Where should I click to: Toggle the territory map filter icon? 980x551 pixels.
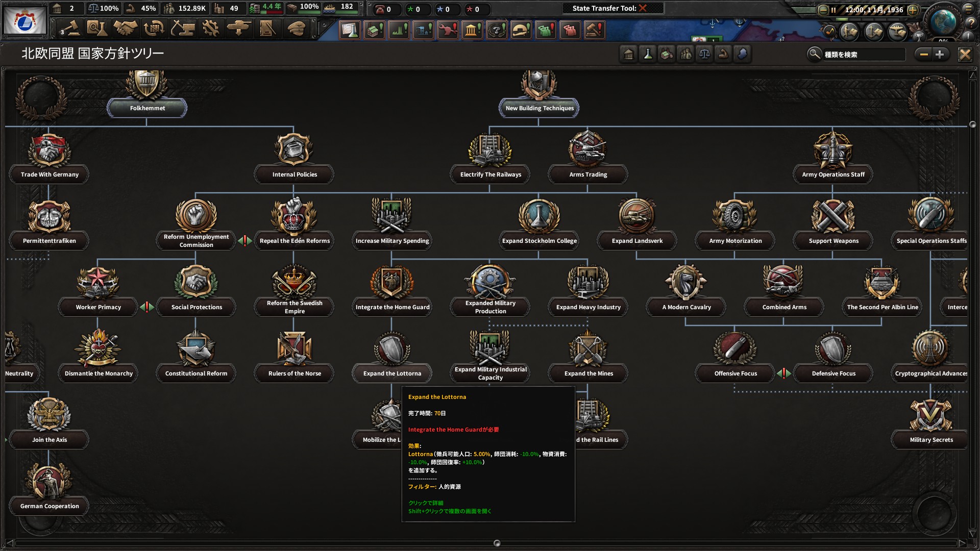coord(742,54)
